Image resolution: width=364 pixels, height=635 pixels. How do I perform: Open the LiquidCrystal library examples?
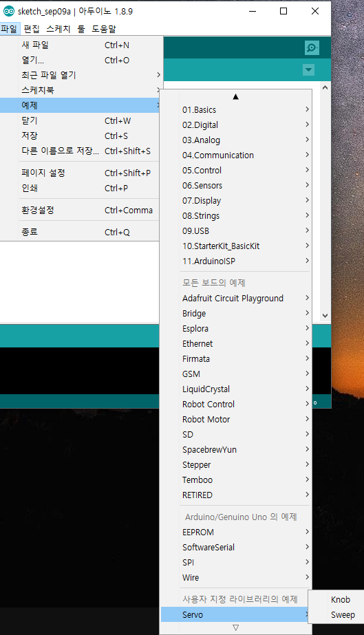click(x=236, y=389)
